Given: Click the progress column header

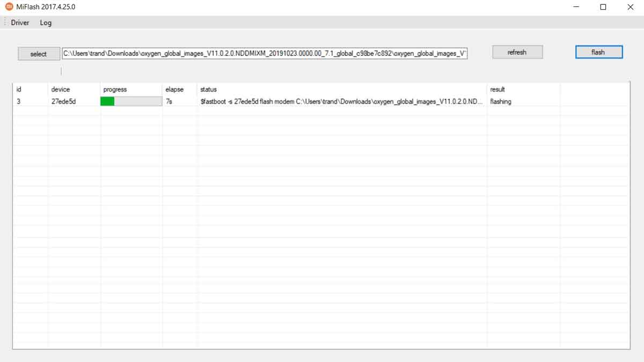Looking at the screenshot, I should [115, 90].
